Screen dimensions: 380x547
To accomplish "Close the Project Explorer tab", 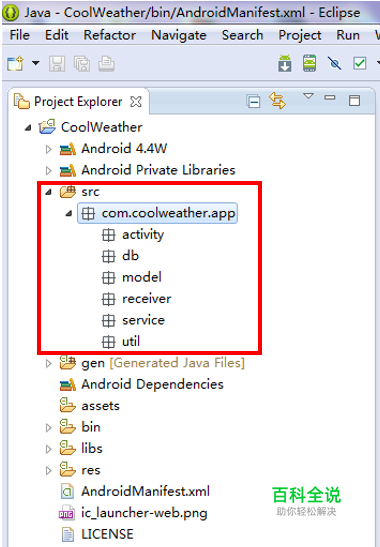I will pyautogui.click(x=136, y=102).
